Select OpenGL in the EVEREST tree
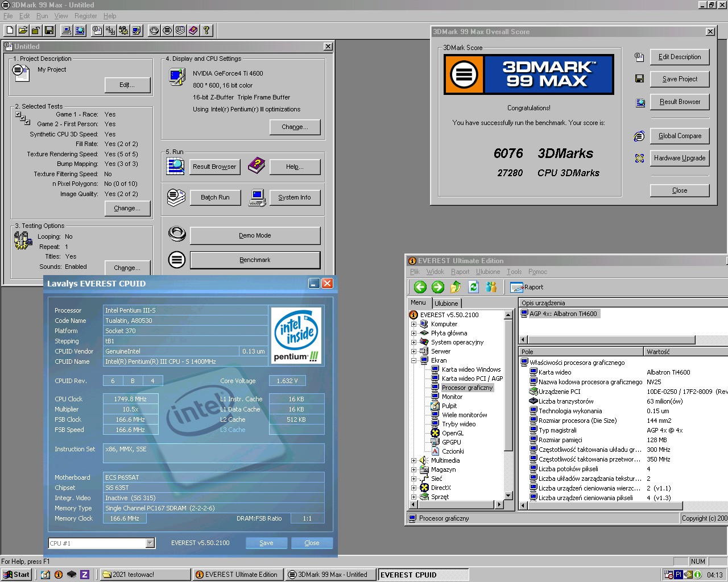Viewport: 728px width, 582px height. 453,433
